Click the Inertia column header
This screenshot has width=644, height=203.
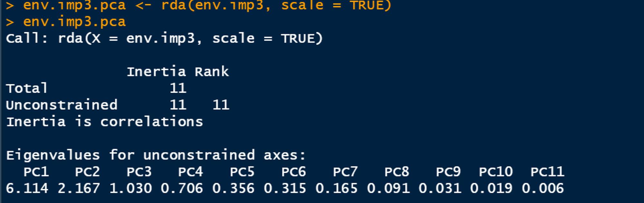(x=156, y=71)
